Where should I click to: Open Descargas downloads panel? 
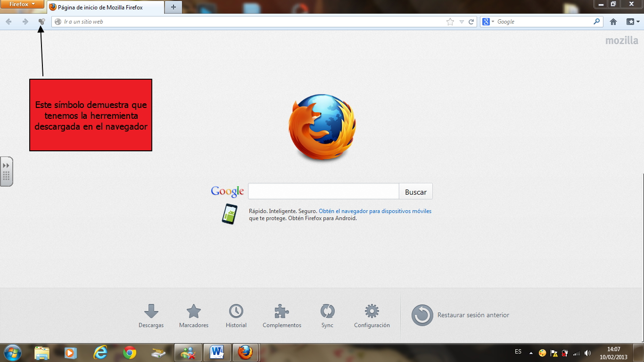[151, 316]
